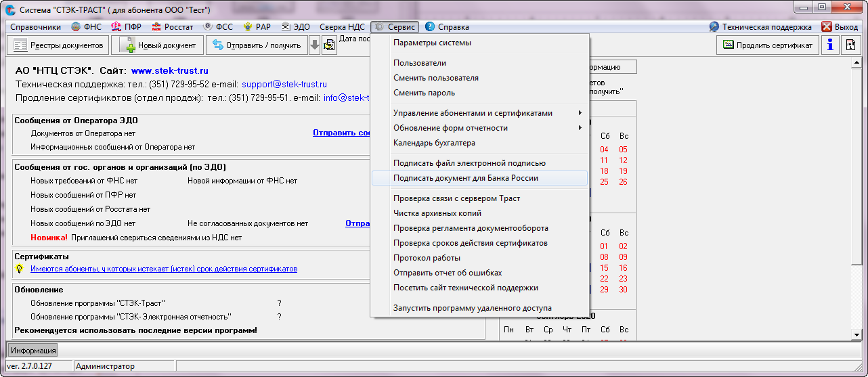
Task: Select calendar date 15 in red
Action: tap(604, 268)
